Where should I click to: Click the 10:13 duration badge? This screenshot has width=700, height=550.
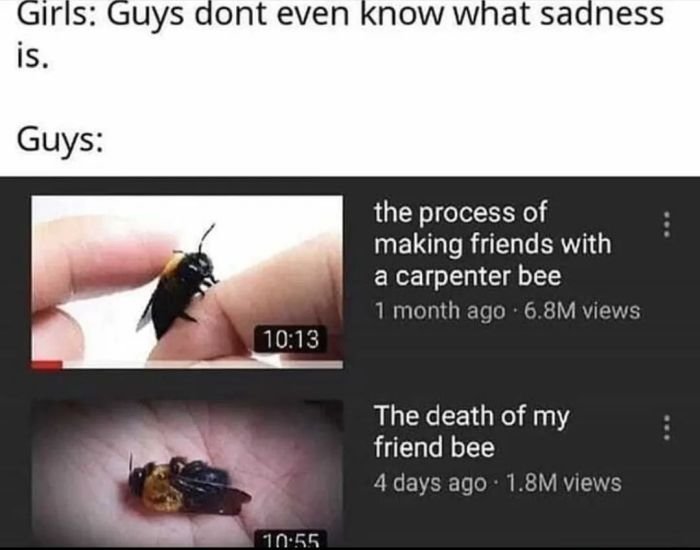click(291, 339)
